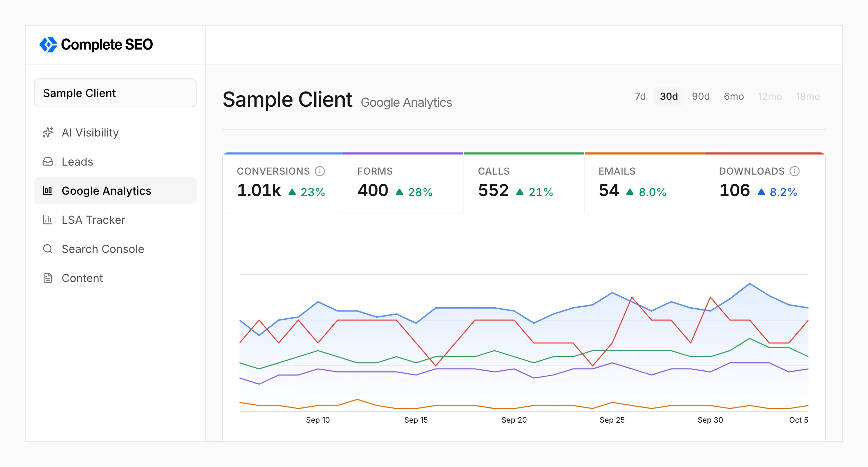
Task: Select the Conversions metric card
Action: (x=283, y=183)
